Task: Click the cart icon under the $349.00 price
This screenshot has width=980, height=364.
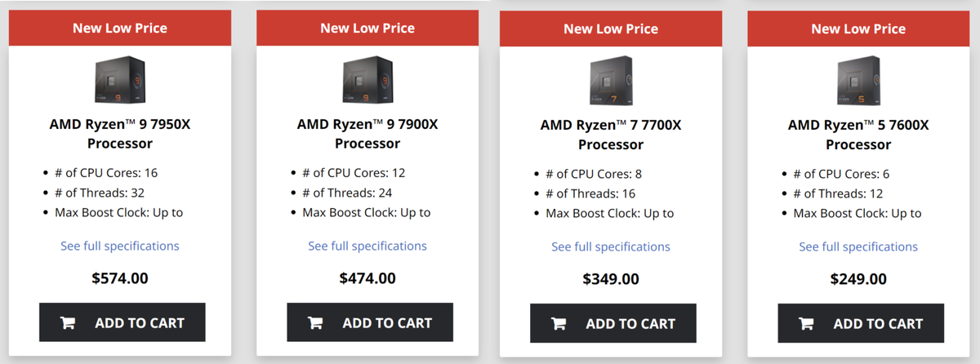Action: click(559, 324)
